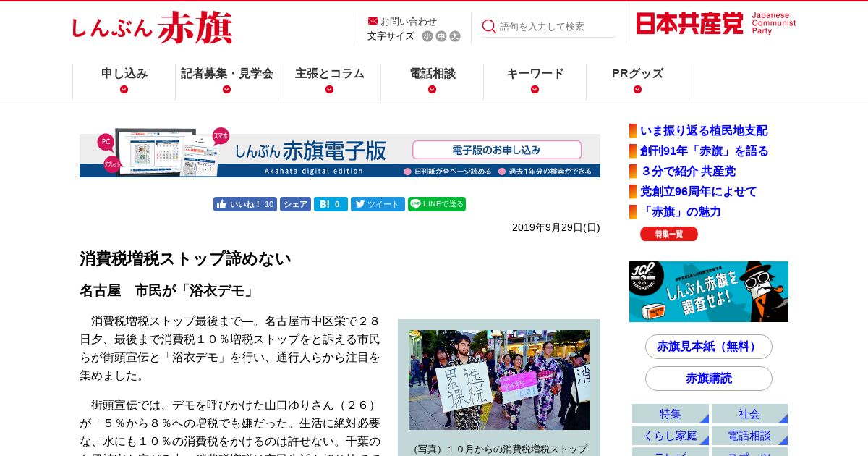Click the orange marker beside 党創立96周年によせて
This screenshot has width=868, height=456.
633,192
